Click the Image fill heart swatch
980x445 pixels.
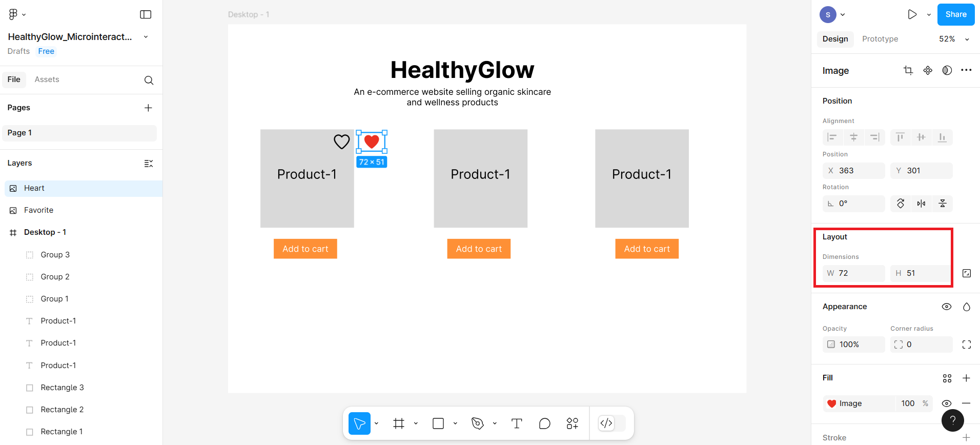point(832,403)
